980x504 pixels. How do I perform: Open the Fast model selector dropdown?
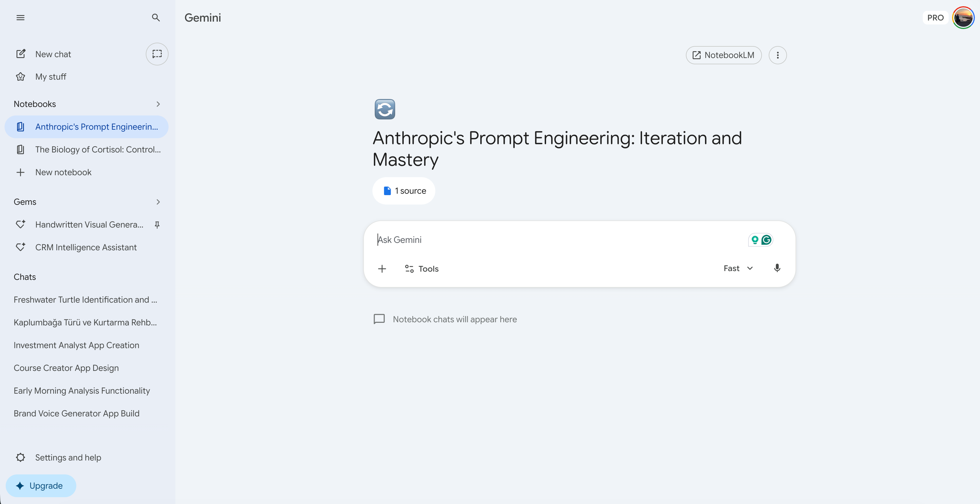coord(738,268)
